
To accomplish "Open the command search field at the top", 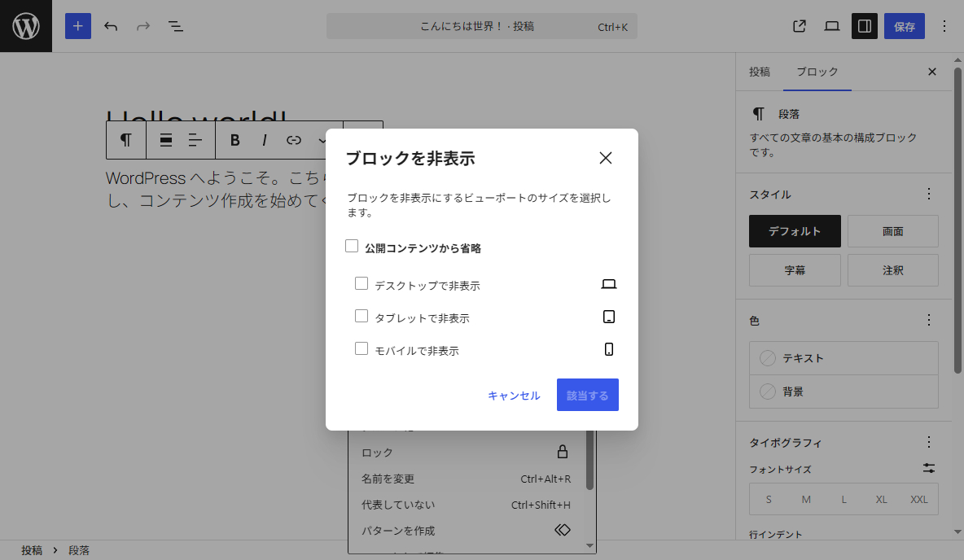I will tap(481, 26).
